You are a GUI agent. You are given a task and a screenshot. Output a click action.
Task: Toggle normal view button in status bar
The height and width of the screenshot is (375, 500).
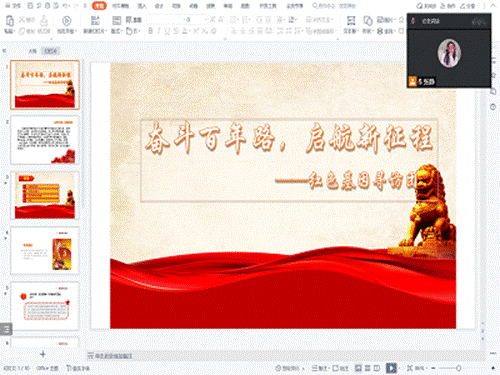358,368
